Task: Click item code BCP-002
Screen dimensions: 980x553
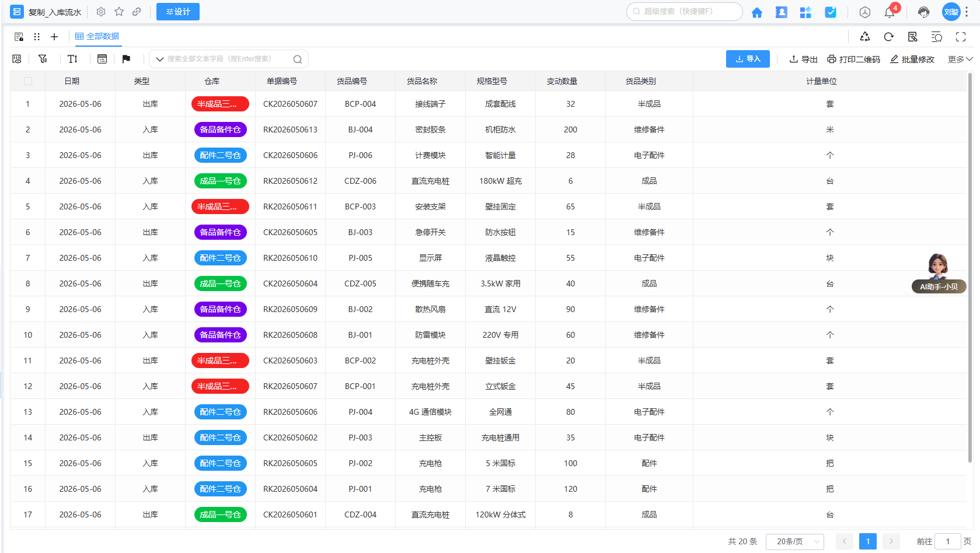Action: pos(361,360)
